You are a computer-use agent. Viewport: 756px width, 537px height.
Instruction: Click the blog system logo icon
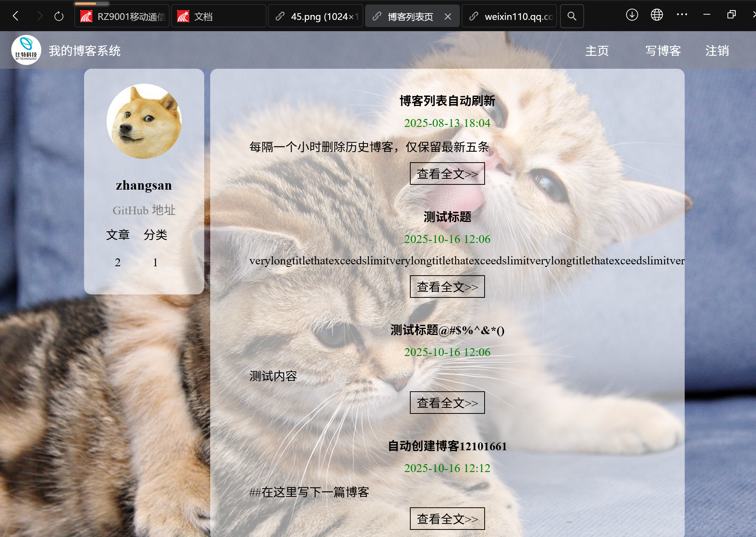(x=26, y=50)
